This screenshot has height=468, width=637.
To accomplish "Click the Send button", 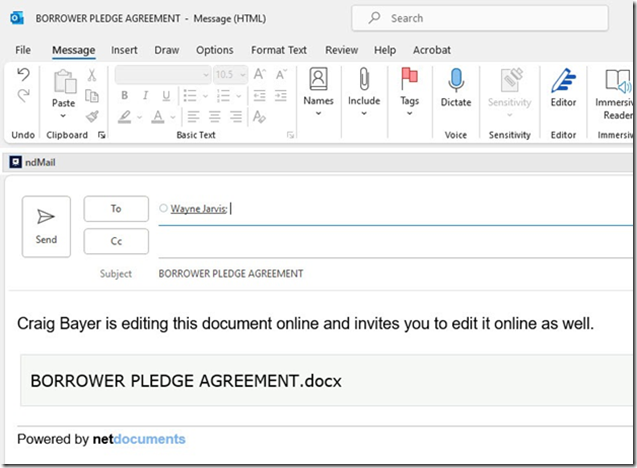I will coord(46,226).
